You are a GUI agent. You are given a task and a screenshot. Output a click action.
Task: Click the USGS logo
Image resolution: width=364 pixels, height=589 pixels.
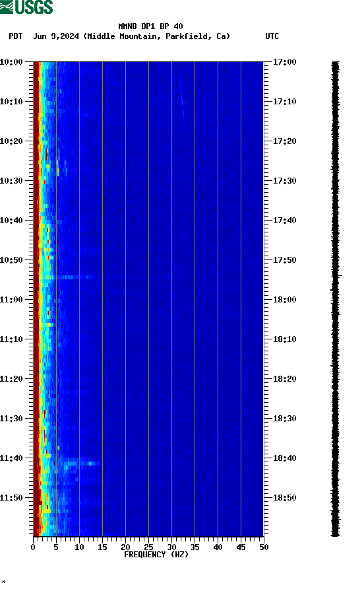point(26,7)
